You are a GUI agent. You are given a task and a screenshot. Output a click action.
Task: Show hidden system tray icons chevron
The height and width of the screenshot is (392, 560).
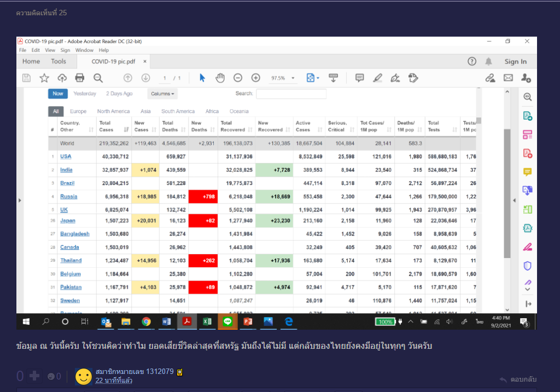click(411, 321)
